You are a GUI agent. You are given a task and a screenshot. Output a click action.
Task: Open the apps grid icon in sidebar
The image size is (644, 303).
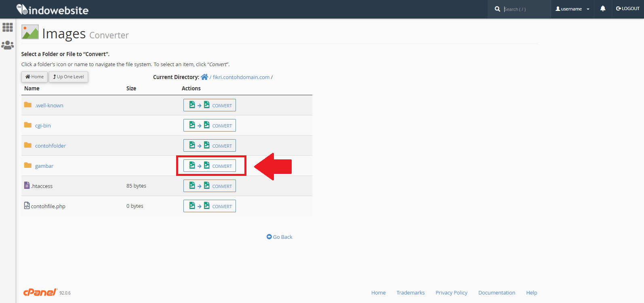pos(8,27)
